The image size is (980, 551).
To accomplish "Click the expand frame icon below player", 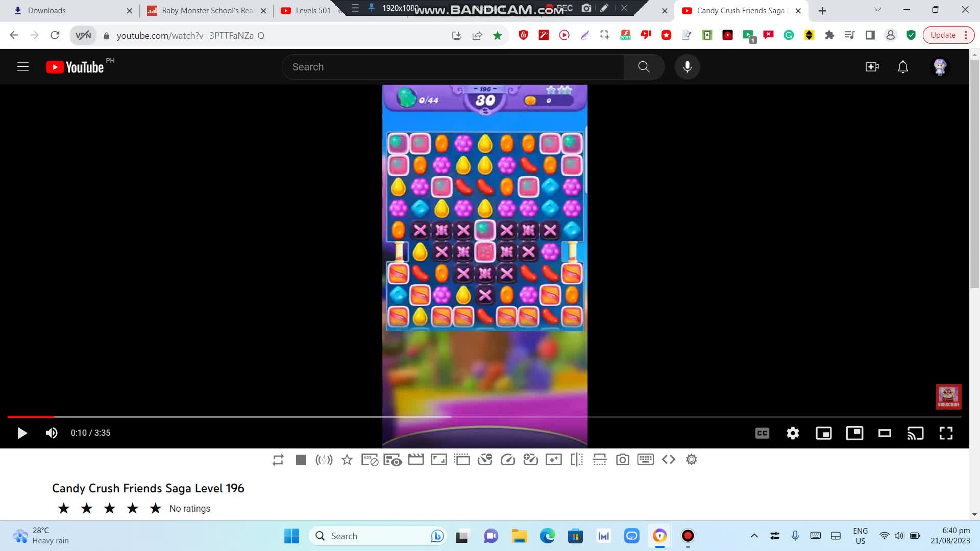I will pyautogui.click(x=439, y=460).
